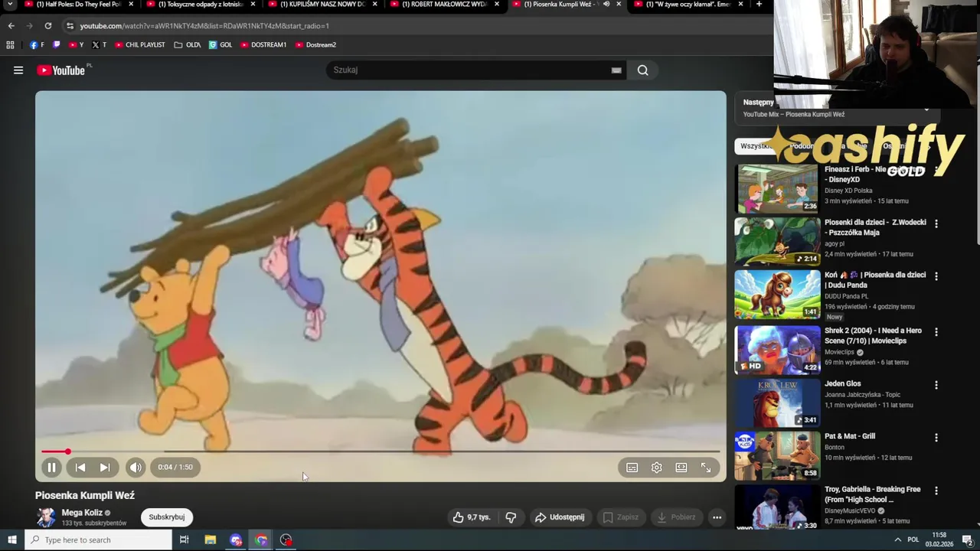Dislike the video
The image size is (980, 551).
pos(511,517)
